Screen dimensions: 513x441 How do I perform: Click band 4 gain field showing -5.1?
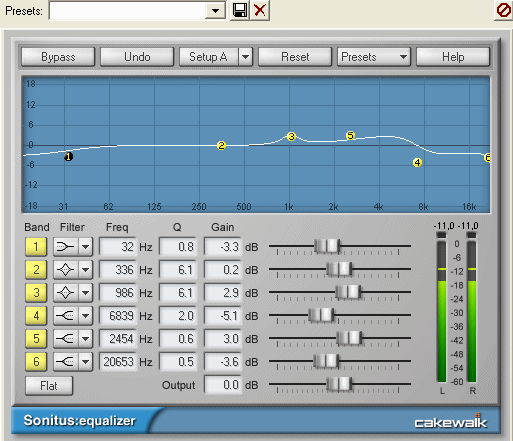223,316
